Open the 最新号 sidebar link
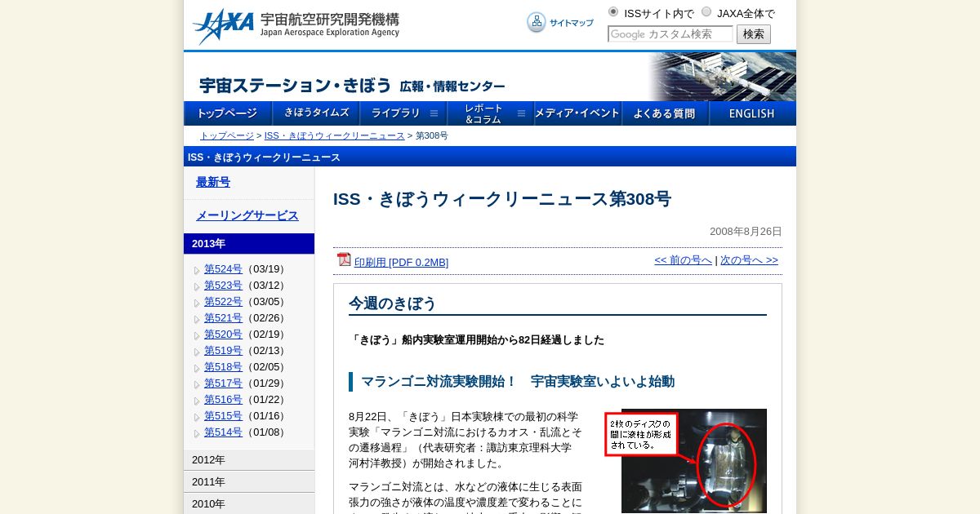Screen dimensions: 980x514 213,182
